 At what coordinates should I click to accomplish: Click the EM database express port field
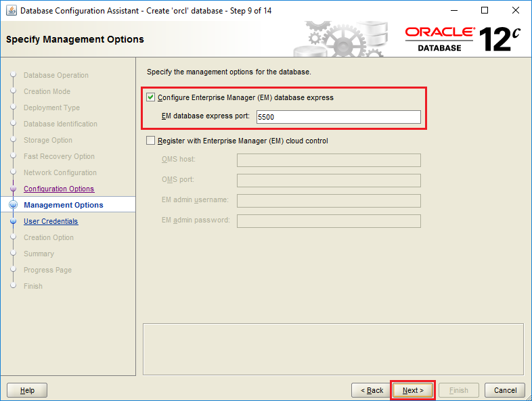point(338,117)
